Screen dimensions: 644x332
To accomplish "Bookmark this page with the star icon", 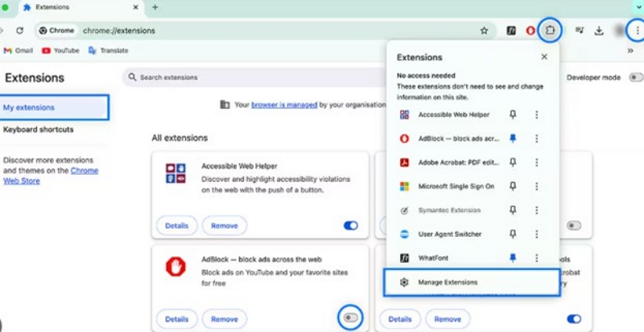I will [485, 31].
